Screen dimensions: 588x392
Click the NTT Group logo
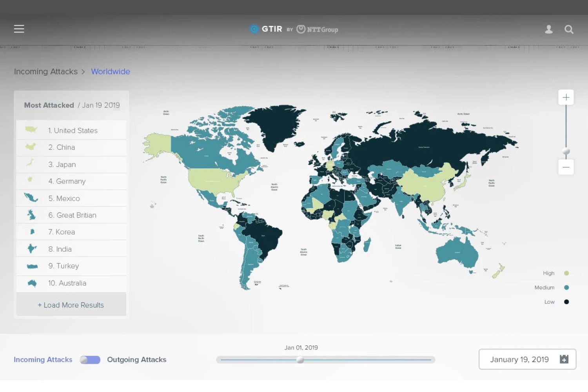coord(318,29)
